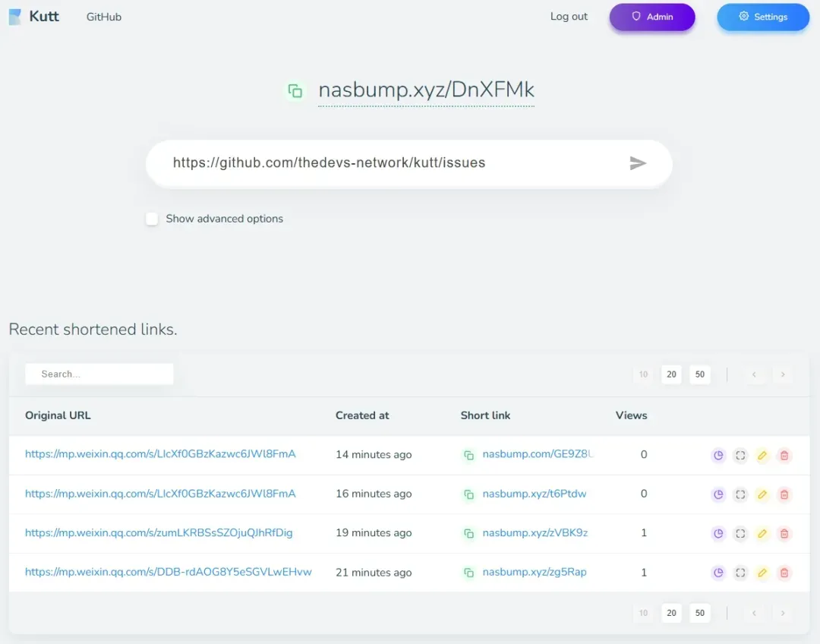Viewport: 820px width, 644px height.
Task: Delete the nasbump.xyz/zg5Rap link
Action: click(x=784, y=573)
